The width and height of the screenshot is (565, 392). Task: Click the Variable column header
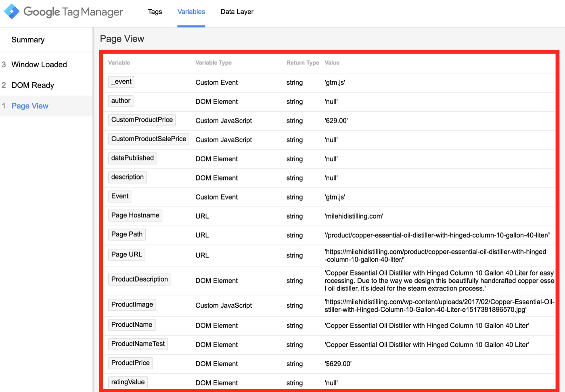tap(119, 63)
